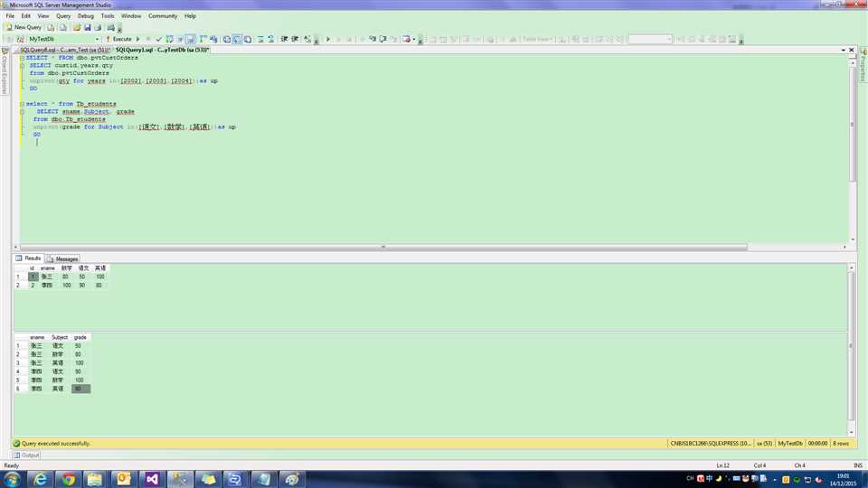Viewport: 868px width, 488px height.
Task: Close the current query document tab
Action: tap(852, 50)
